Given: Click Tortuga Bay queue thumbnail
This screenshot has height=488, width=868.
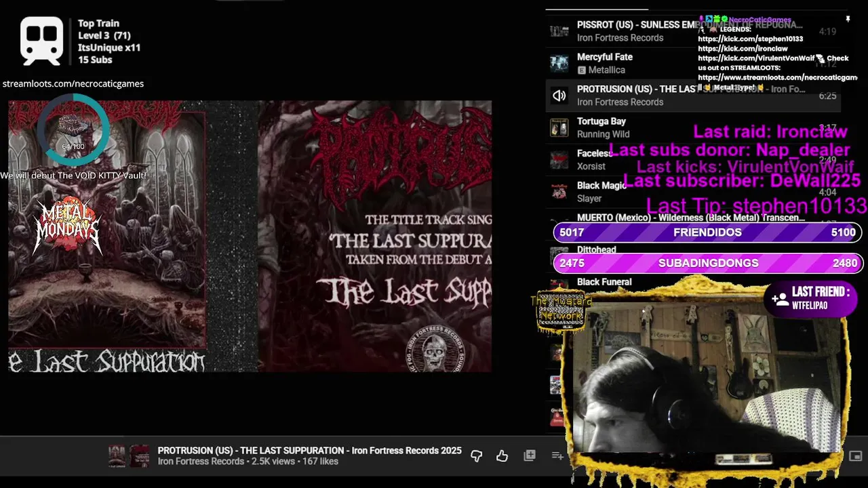Looking at the screenshot, I should pos(559,127).
